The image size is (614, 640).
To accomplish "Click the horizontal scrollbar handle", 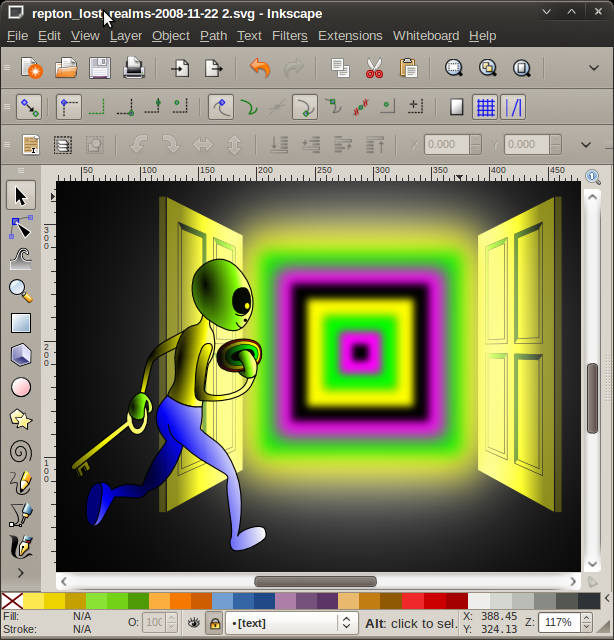I will (x=315, y=581).
